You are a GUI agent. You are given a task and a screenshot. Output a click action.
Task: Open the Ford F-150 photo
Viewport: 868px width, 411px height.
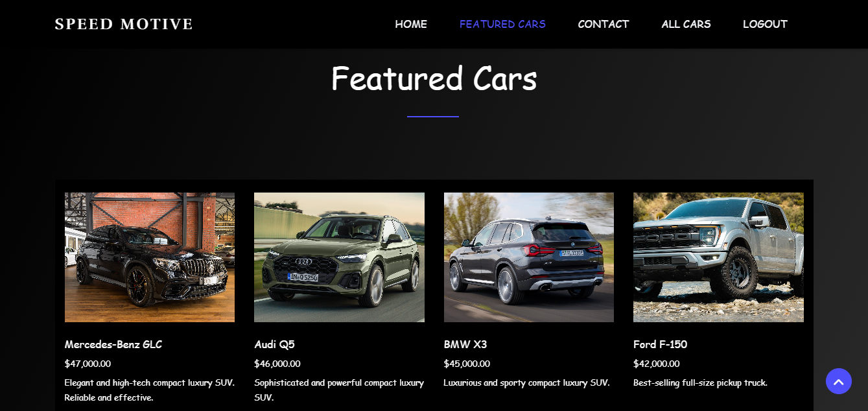pos(718,257)
